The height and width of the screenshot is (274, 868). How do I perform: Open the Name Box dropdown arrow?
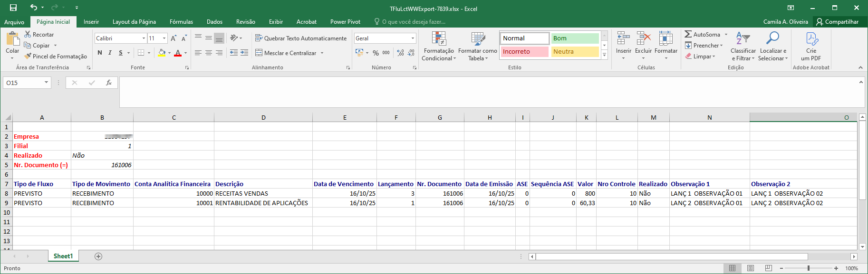[x=46, y=83]
